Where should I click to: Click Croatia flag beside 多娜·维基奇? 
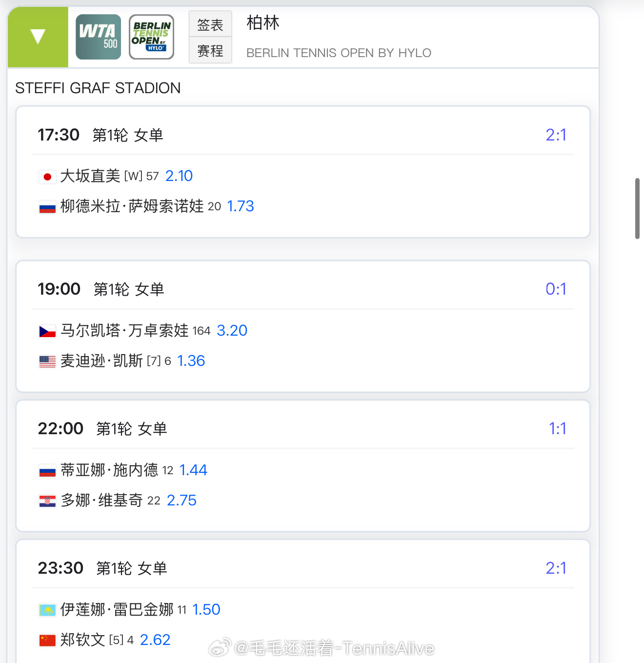click(47, 501)
